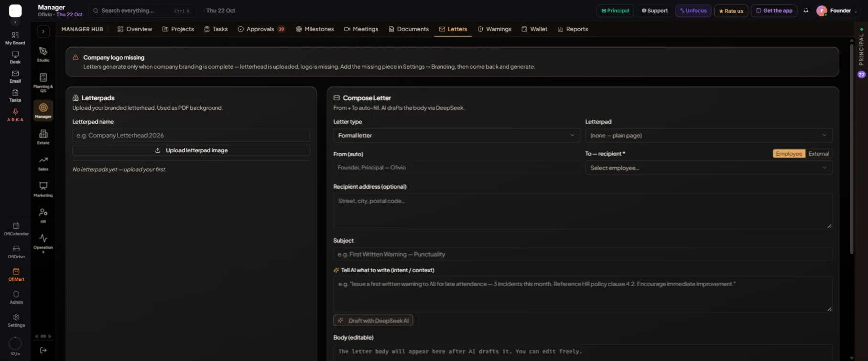
Task: Open the Founder account menu
Action: coord(837,11)
